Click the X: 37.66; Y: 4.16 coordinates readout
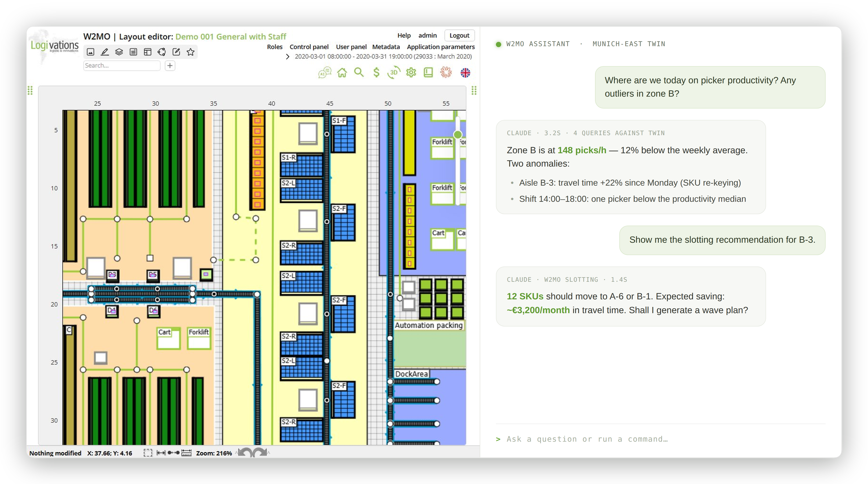868x484 pixels. click(110, 453)
